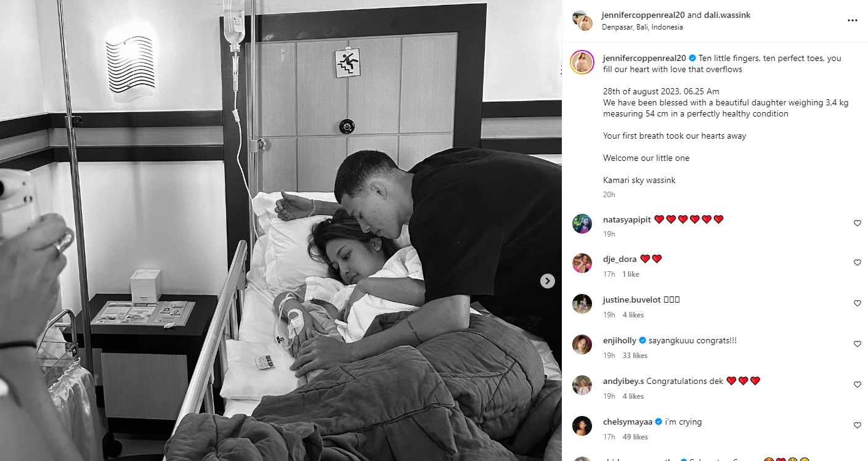Viewport: 868px width, 461px height.
Task: Go to the next photo using arrow
Action: click(x=548, y=281)
